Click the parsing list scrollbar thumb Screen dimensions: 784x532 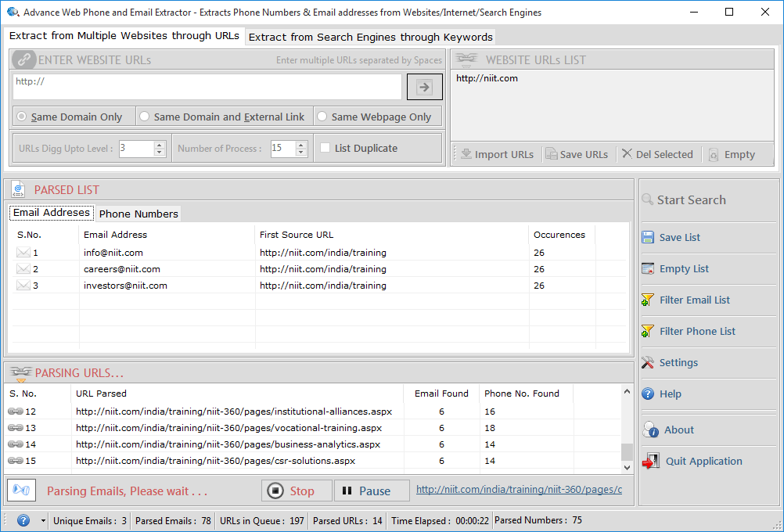(x=627, y=451)
